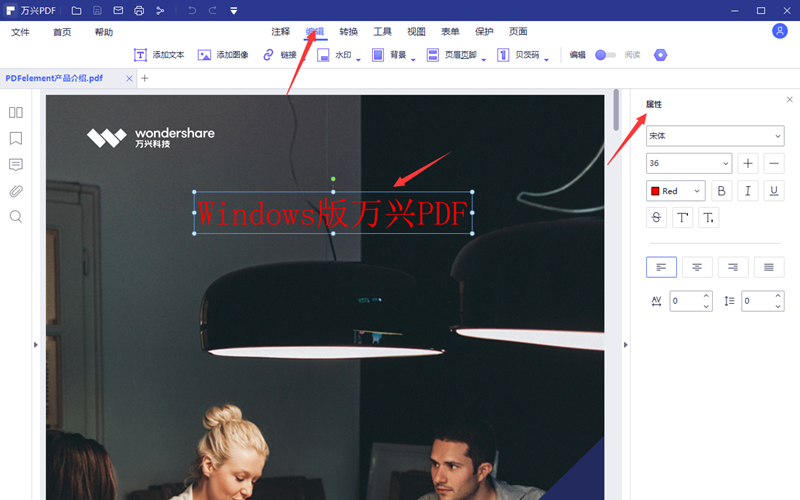
Task: Switch to the Convert (转换) tab
Action: point(348,32)
